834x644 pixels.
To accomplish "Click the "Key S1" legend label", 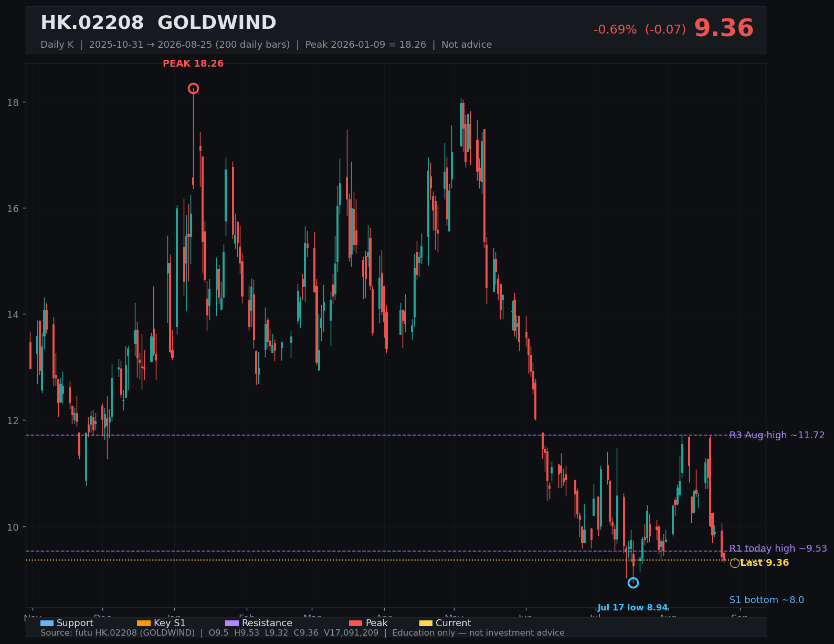I will coord(170,623).
